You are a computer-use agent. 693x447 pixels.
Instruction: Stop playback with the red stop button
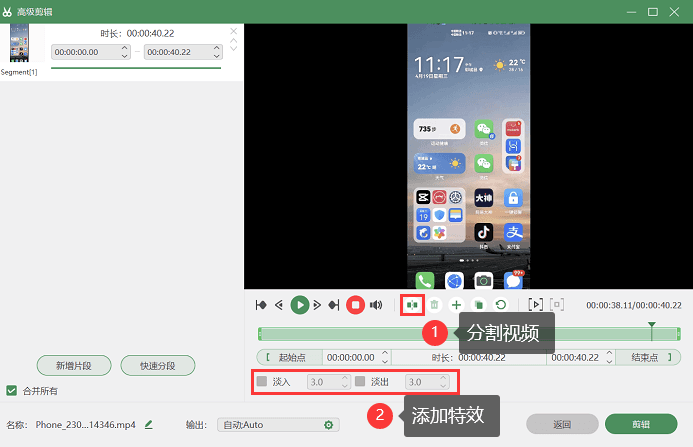[x=355, y=305]
